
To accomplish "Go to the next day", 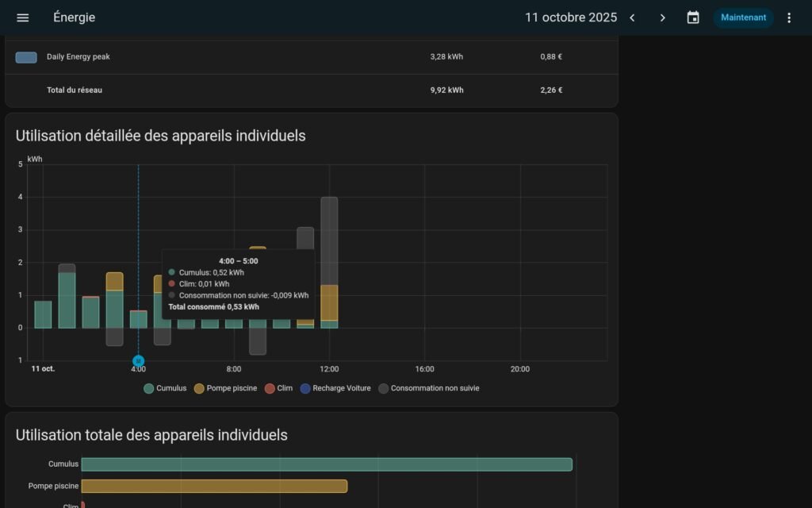I will pyautogui.click(x=663, y=17).
